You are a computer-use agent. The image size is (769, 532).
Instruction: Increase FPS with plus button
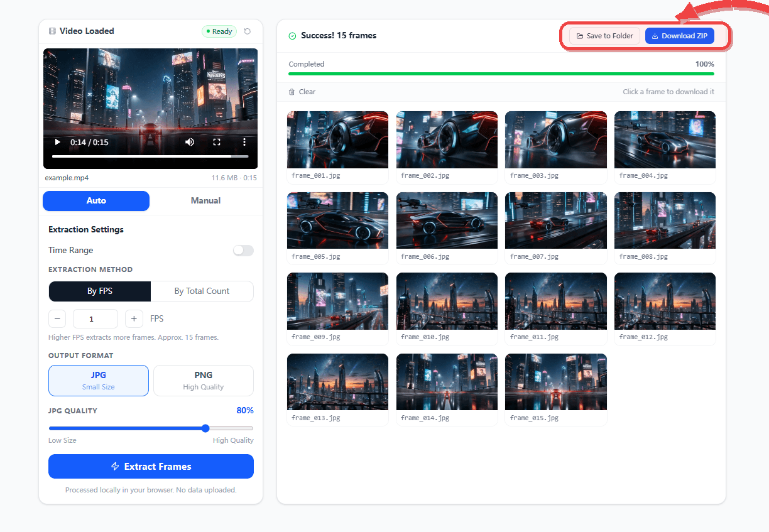point(134,319)
